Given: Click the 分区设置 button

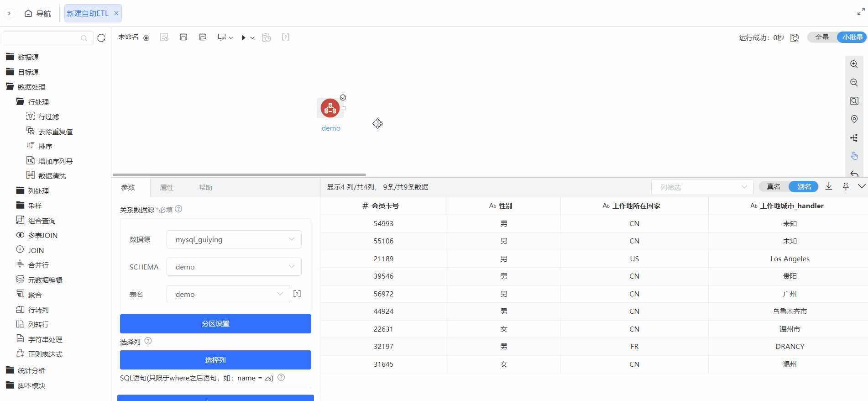Looking at the screenshot, I should [x=215, y=324].
